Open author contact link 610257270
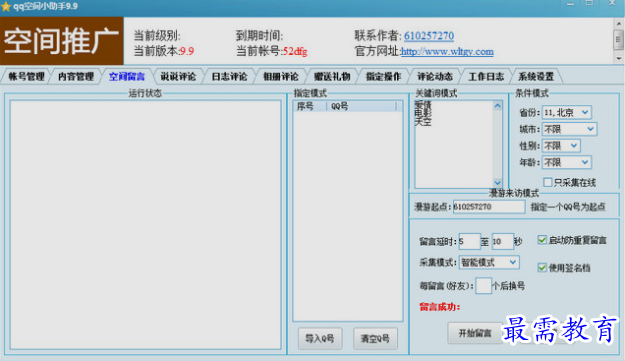This screenshot has width=625, height=361. [429, 36]
